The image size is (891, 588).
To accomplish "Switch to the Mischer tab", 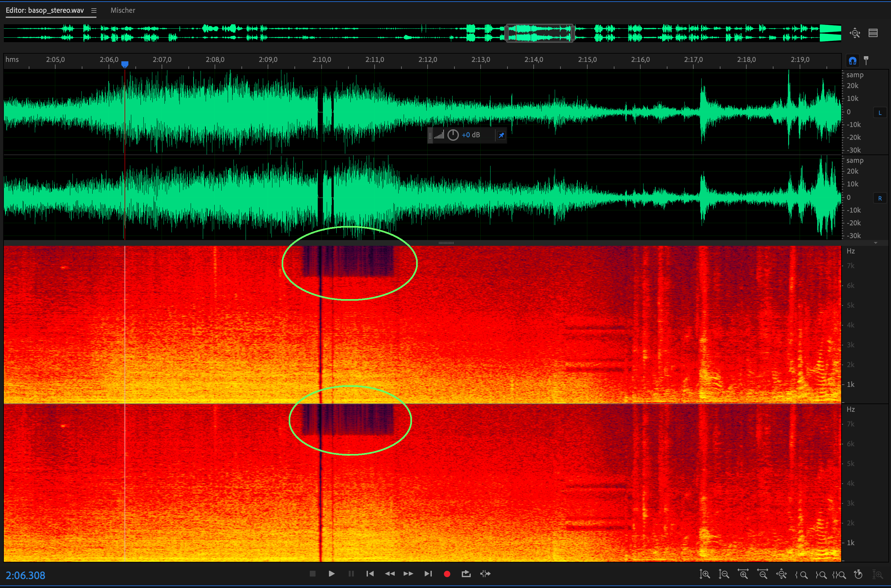I will [x=123, y=11].
